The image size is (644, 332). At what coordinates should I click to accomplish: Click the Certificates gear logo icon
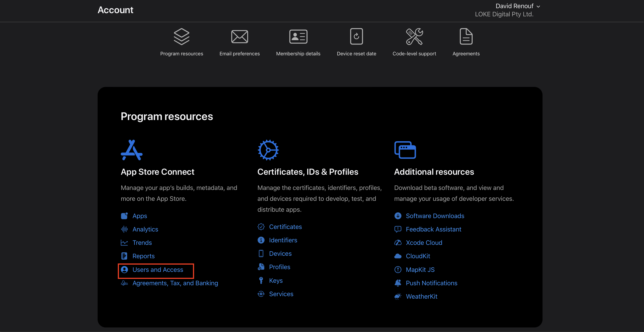268,150
